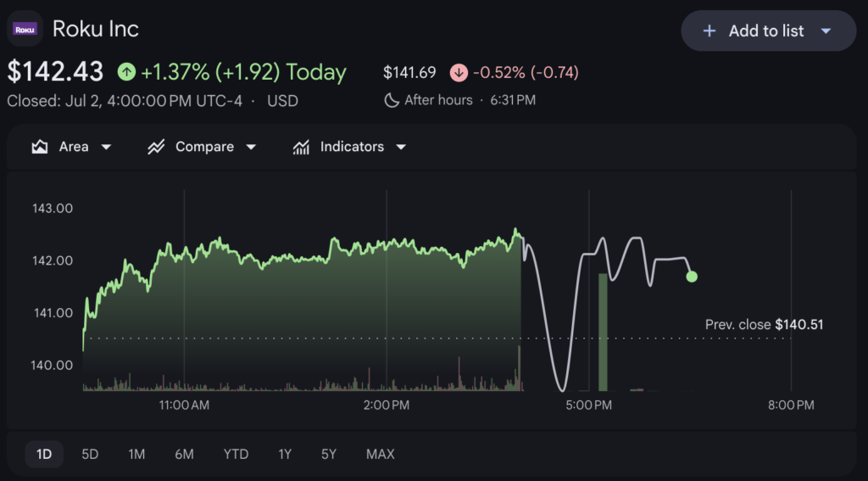Click the After hours 6:31 PM text
The image size is (868, 481).
(470, 100)
